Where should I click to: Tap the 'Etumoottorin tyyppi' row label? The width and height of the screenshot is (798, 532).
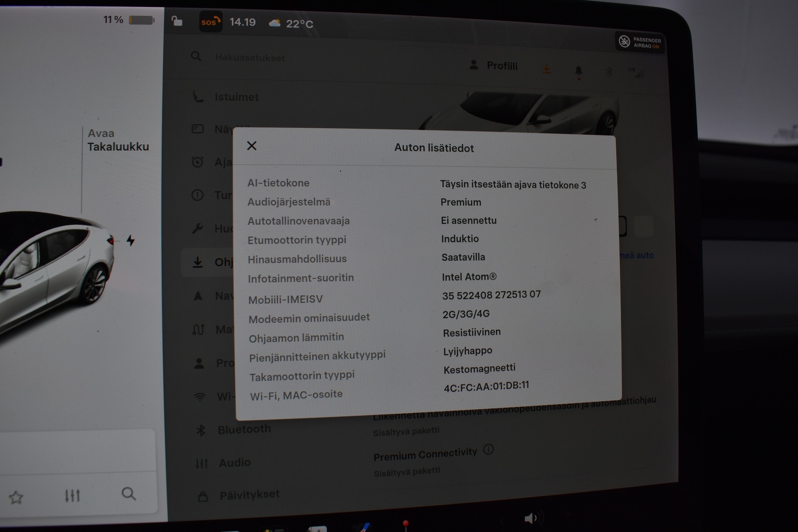pyautogui.click(x=297, y=240)
